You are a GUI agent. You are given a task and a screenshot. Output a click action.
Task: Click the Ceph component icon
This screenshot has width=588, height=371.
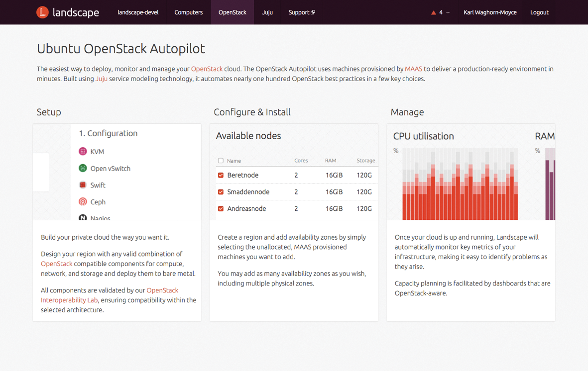click(83, 201)
